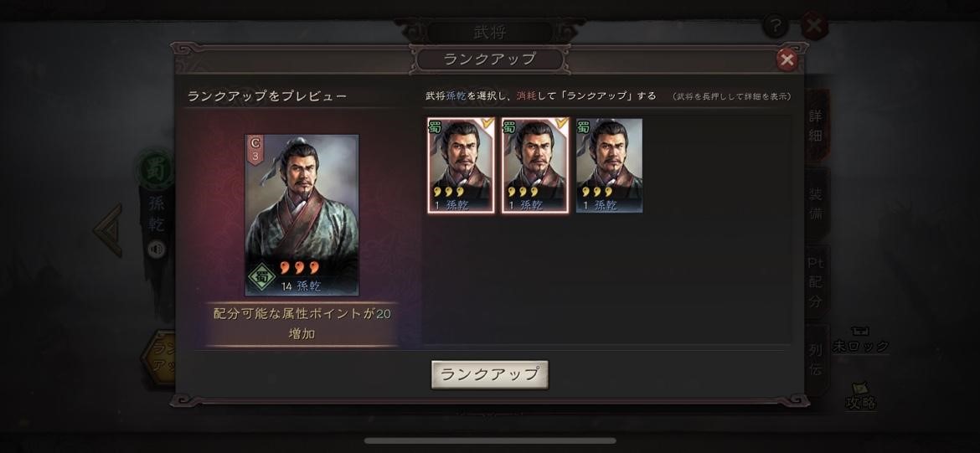Go to previous general with left arrow

(108, 230)
